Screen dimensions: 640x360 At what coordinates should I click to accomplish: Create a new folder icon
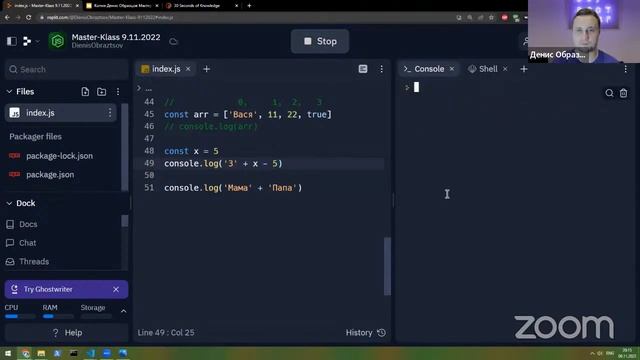(102, 92)
